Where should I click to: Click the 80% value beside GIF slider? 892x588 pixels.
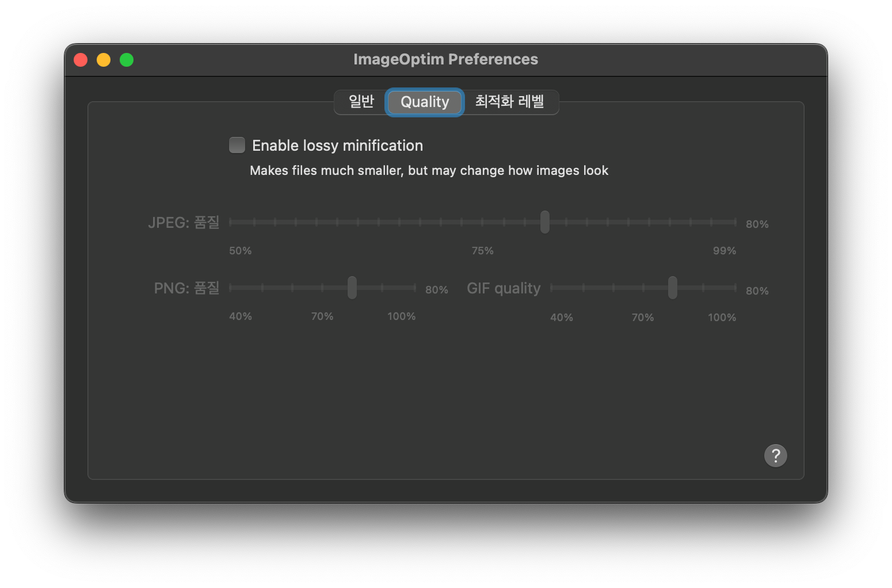point(757,291)
